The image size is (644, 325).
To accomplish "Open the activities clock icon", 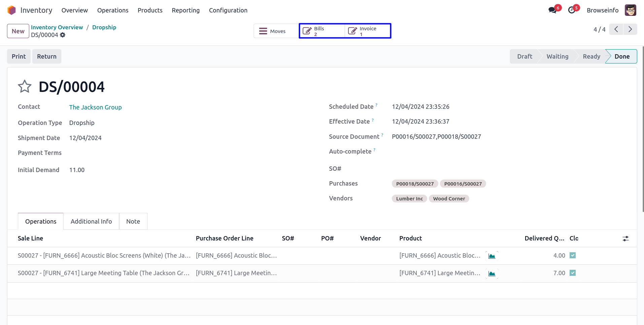I will 572,10.
